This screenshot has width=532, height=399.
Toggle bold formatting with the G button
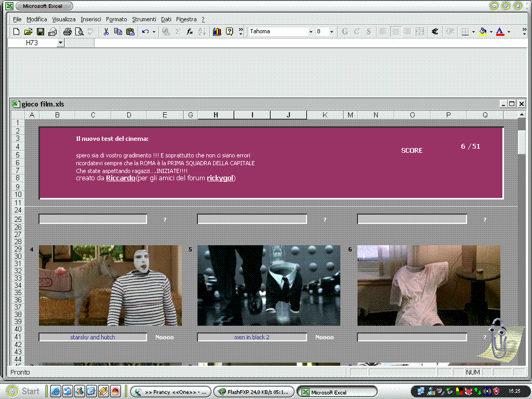tap(345, 32)
